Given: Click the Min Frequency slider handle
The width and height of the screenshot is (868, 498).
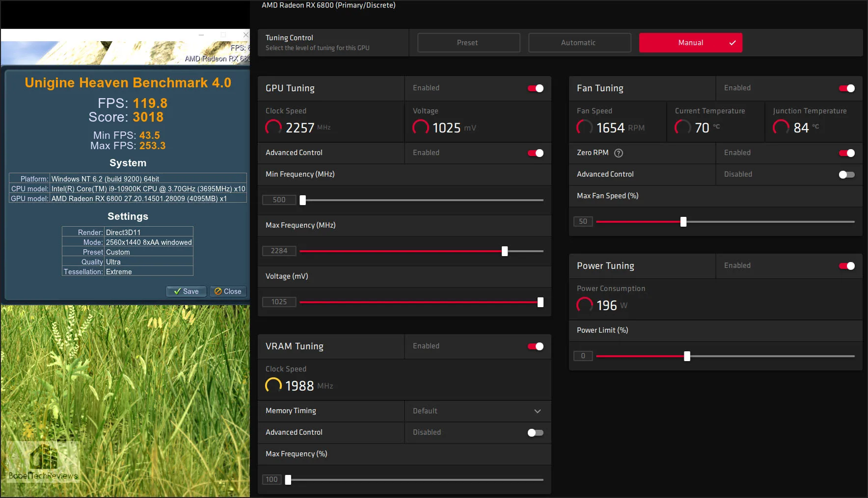Looking at the screenshot, I should [303, 200].
